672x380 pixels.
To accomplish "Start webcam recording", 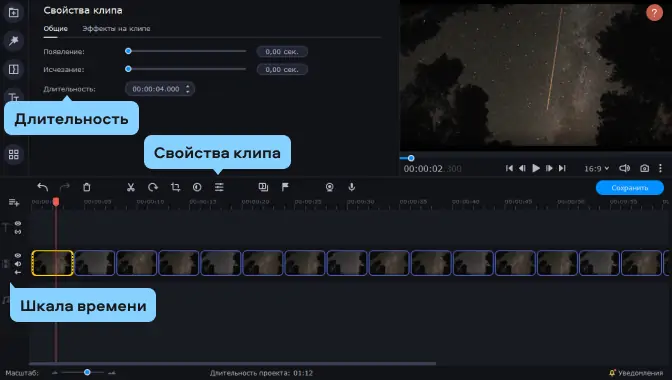I will [x=329, y=187].
